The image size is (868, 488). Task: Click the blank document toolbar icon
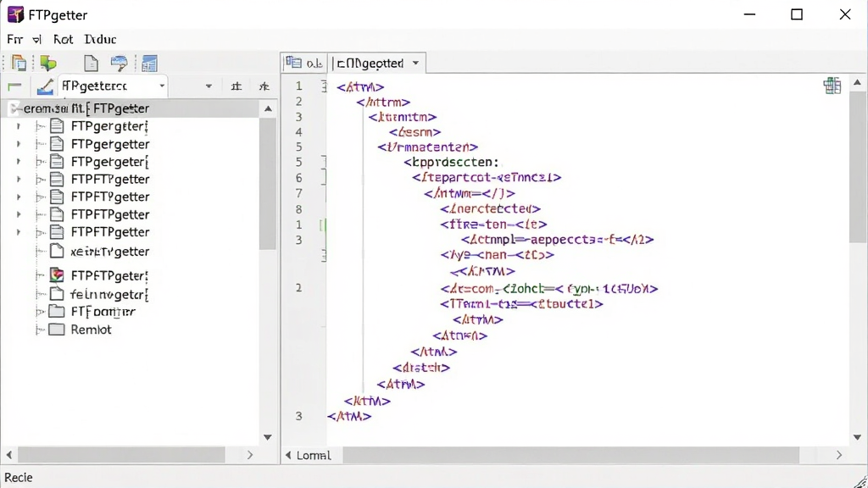[91, 63]
